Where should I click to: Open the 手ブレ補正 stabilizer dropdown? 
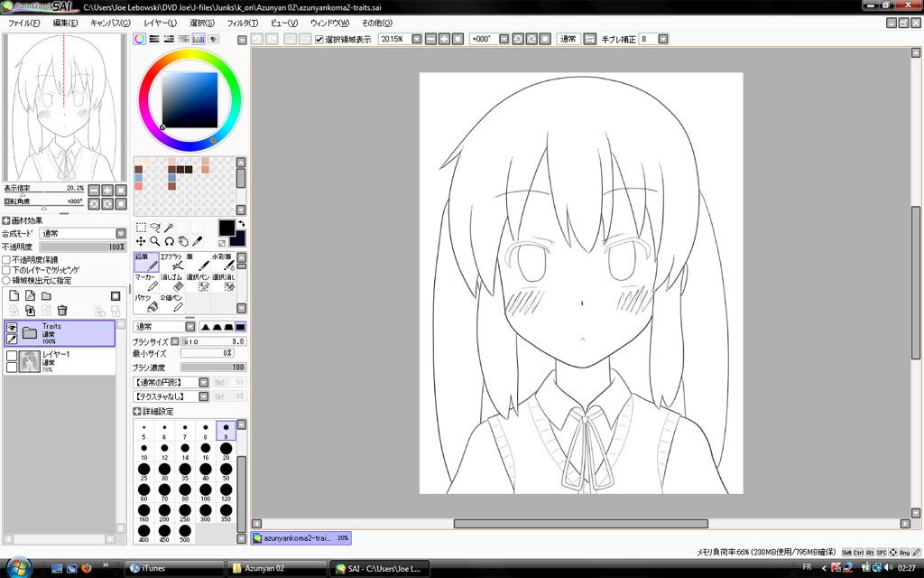tap(663, 39)
